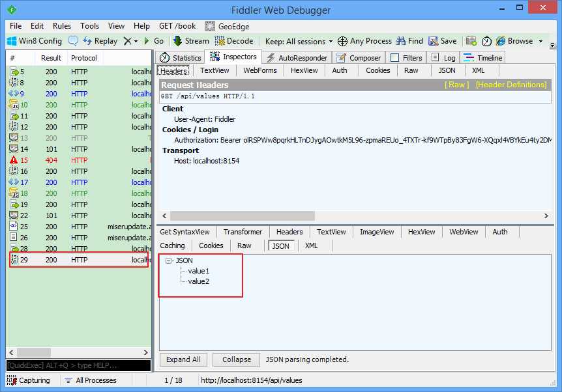Click session 10 JS script icon
562x392 pixels.
[x=14, y=105]
